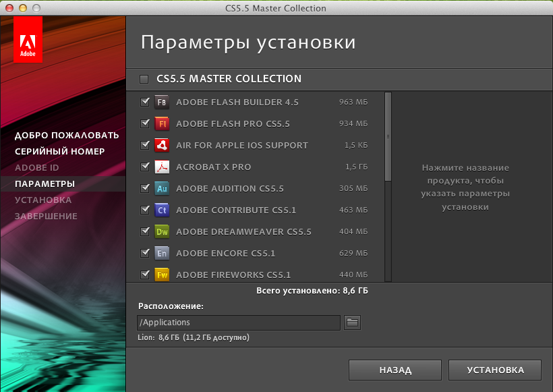This screenshot has width=553, height=392.
Task: Click the AIR for Apple iOS Support icon
Action: [161, 145]
